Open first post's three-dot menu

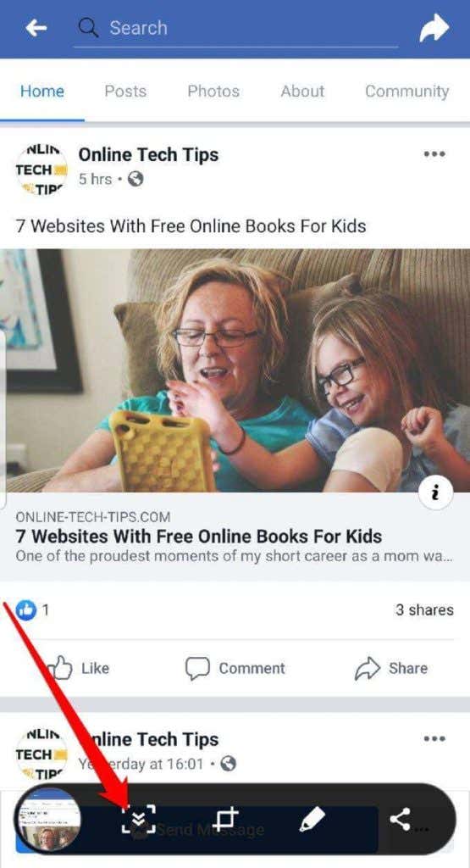point(434,154)
